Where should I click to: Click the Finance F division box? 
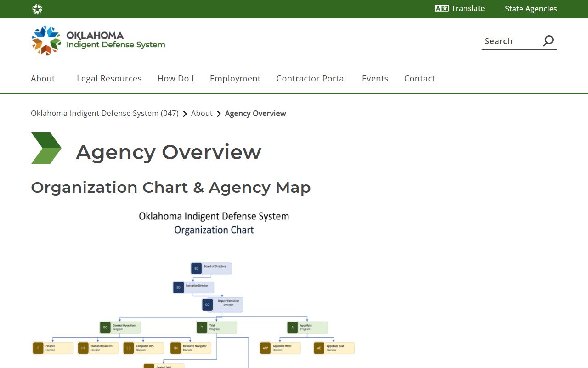[53, 348]
